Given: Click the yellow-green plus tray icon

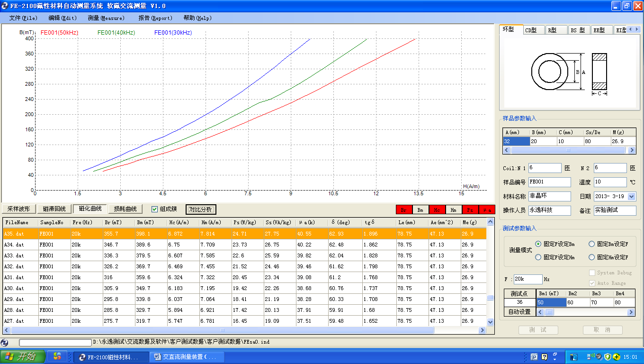Looking at the screenshot, I should (617, 356).
